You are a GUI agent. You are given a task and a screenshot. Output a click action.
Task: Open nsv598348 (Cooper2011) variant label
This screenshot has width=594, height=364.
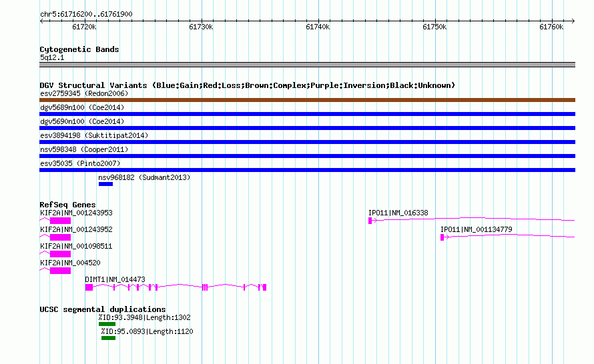84,149
